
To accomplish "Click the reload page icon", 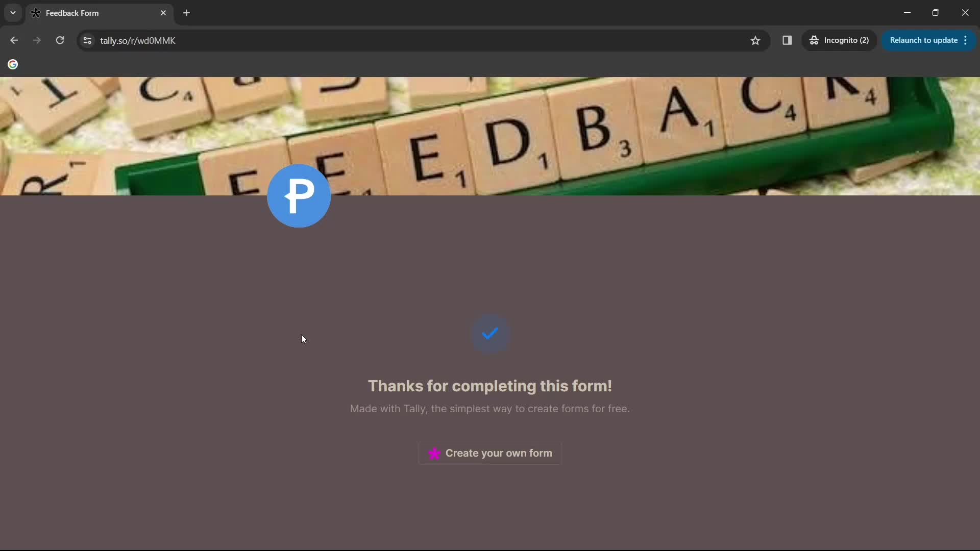I will click(x=60, y=40).
